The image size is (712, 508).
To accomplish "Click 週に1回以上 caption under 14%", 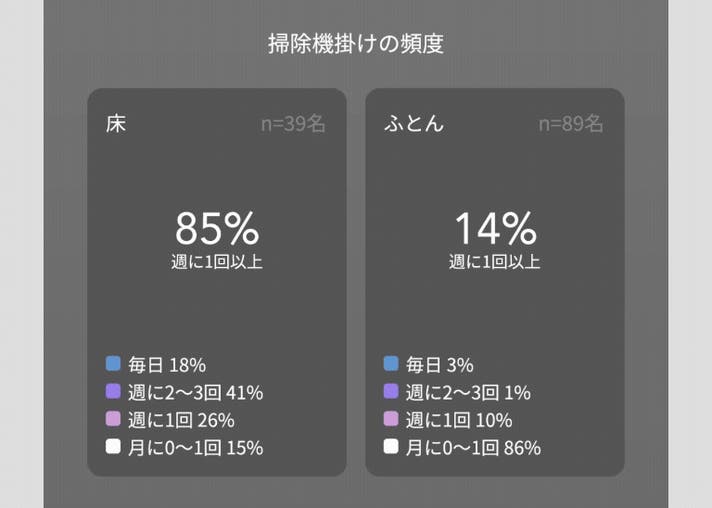I will [x=494, y=262].
